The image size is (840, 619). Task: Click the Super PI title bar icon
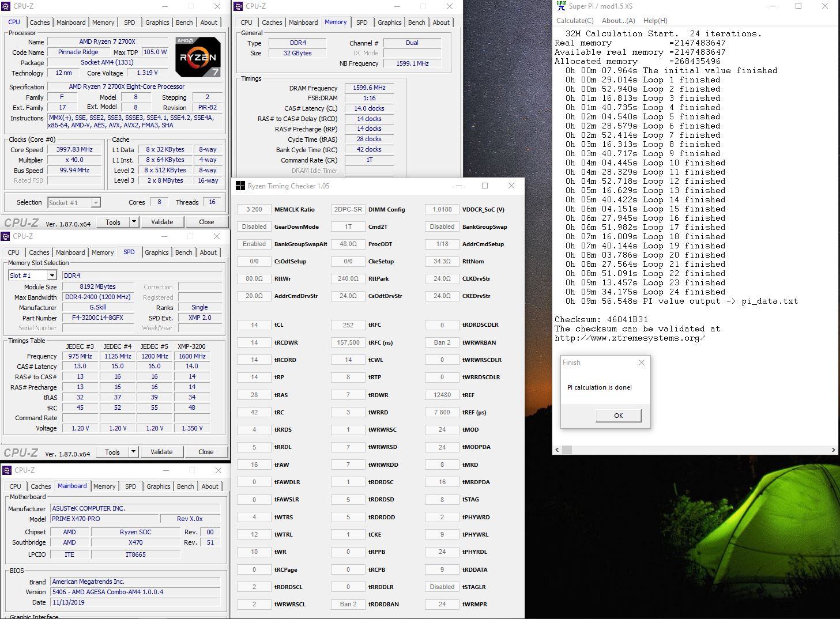561,6
